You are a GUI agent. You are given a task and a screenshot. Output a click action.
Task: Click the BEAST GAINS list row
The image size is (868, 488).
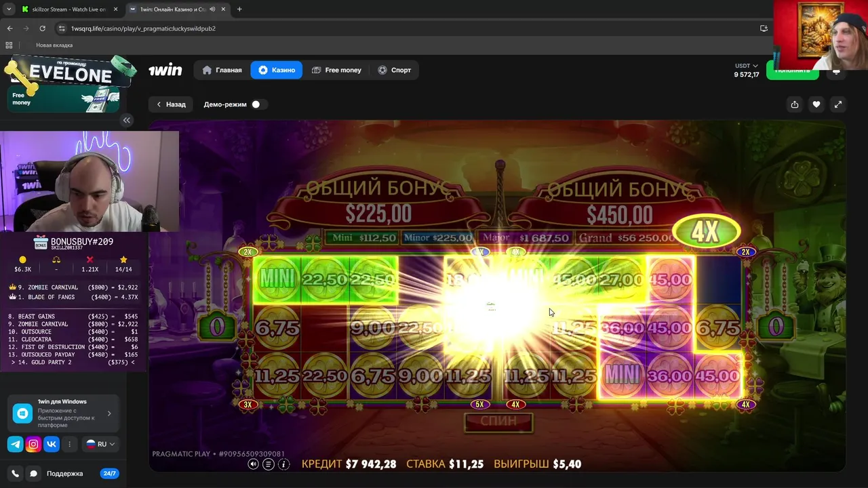click(73, 317)
